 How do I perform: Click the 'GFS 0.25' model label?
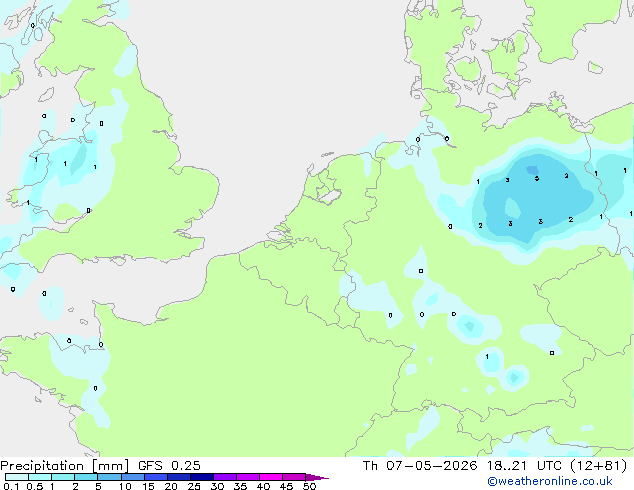(169, 466)
